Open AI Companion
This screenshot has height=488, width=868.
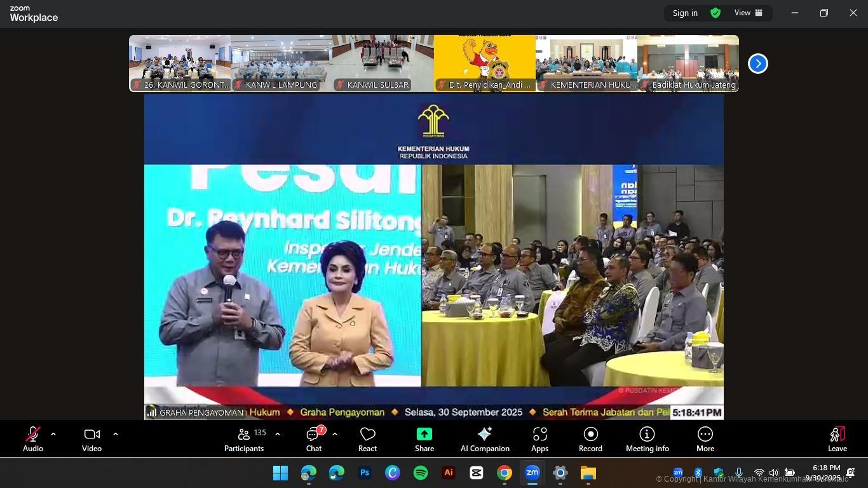coord(485,439)
